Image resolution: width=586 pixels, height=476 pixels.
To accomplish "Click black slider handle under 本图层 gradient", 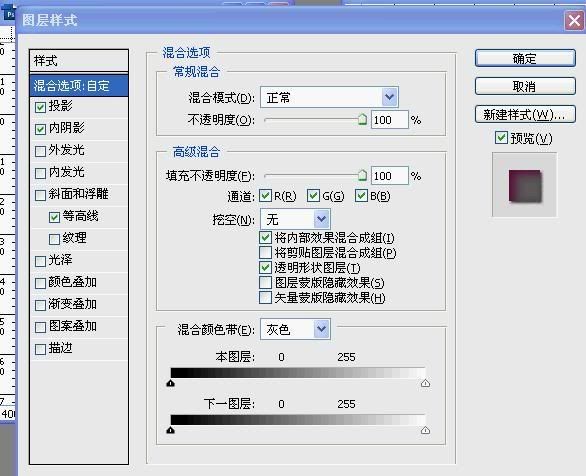I will (x=171, y=383).
